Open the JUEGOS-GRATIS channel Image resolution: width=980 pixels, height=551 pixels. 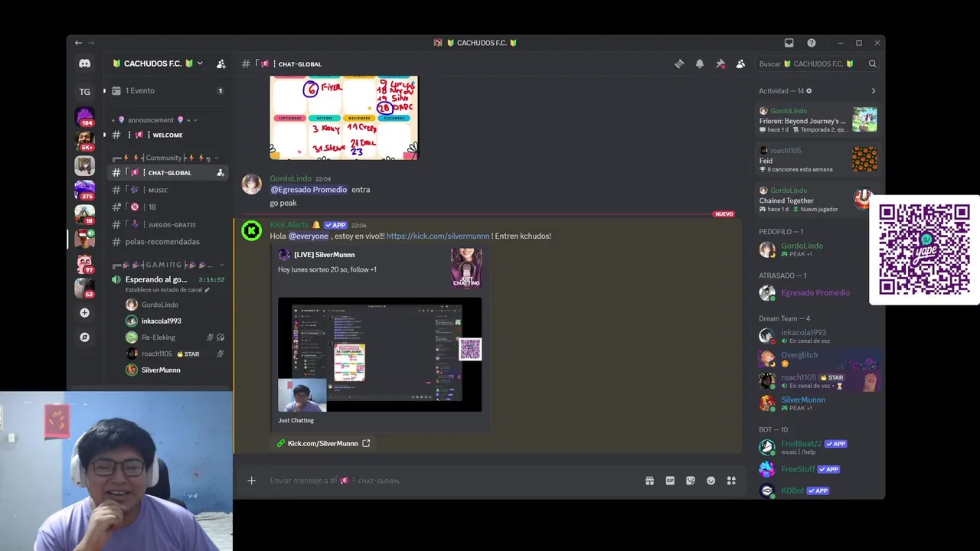[168, 224]
